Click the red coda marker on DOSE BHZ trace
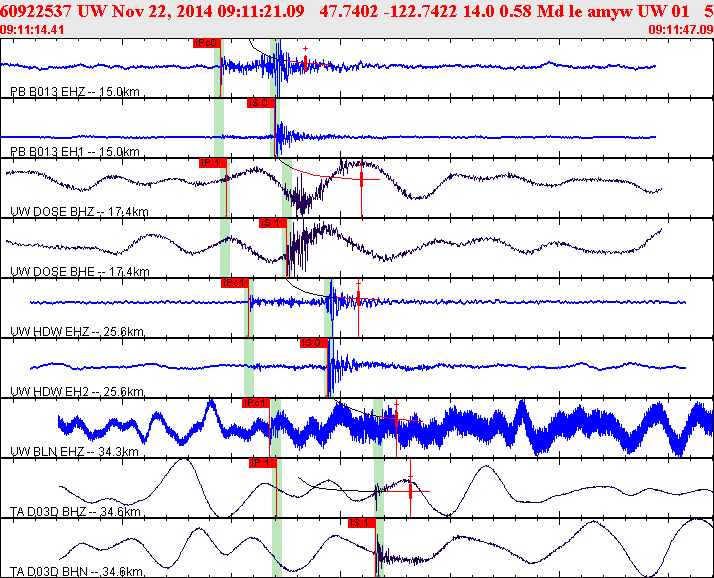 point(362,179)
